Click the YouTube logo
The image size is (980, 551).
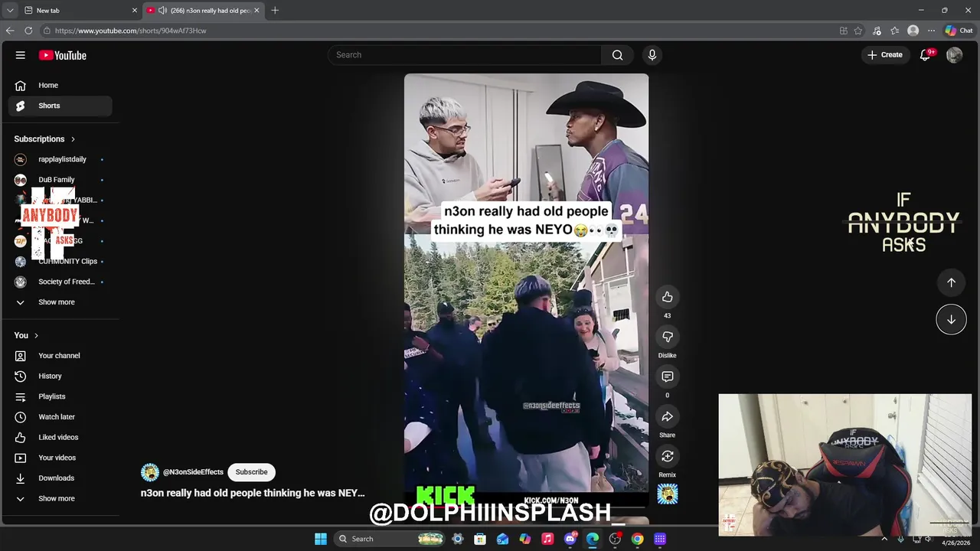(x=63, y=55)
